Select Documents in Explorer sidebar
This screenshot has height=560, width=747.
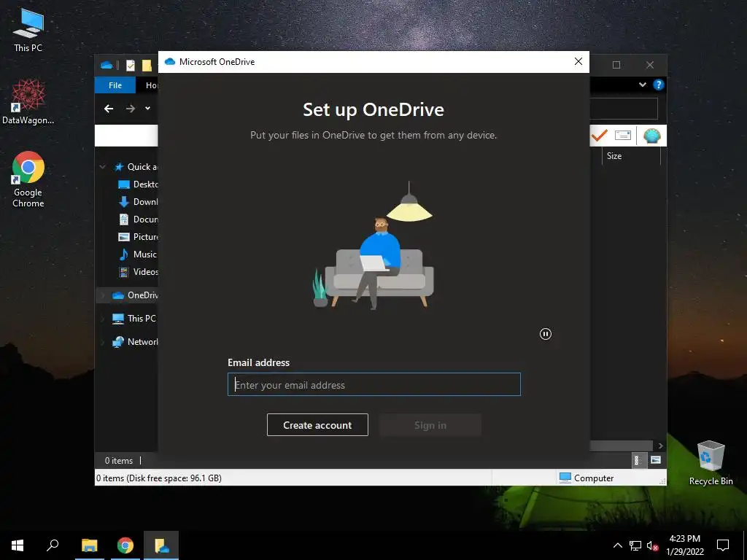pyautogui.click(x=138, y=219)
